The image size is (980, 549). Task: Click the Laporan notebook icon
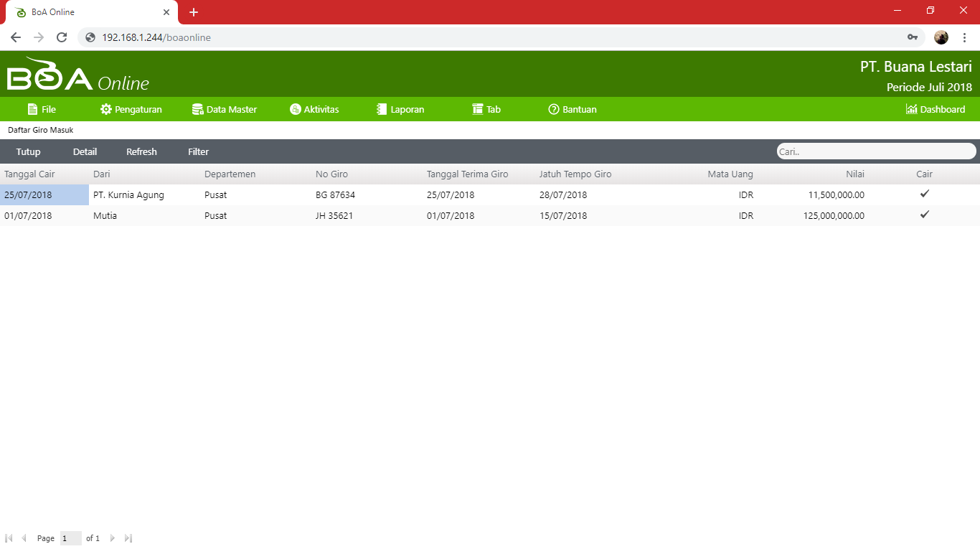(x=382, y=109)
